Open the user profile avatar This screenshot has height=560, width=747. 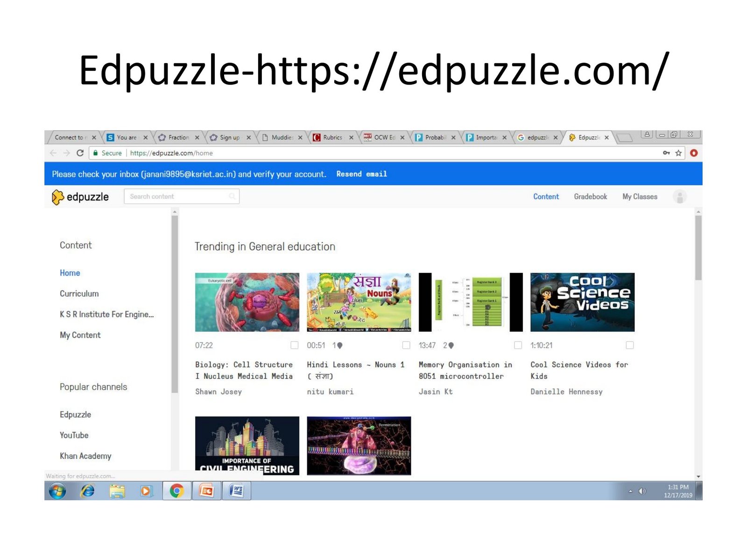tap(680, 197)
